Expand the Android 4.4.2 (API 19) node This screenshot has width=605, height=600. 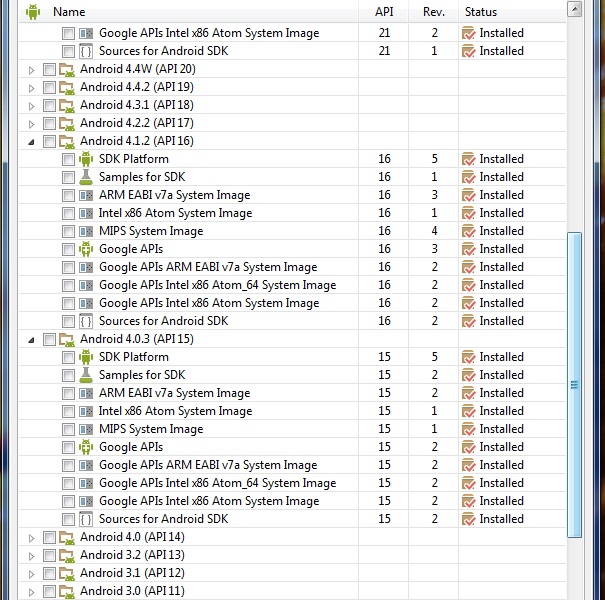(32, 87)
